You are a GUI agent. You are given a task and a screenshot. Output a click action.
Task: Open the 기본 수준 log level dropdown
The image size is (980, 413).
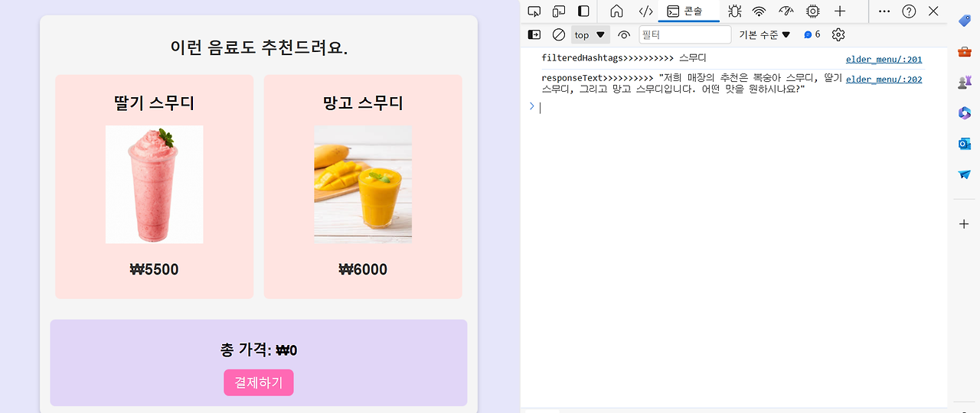[764, 34]
